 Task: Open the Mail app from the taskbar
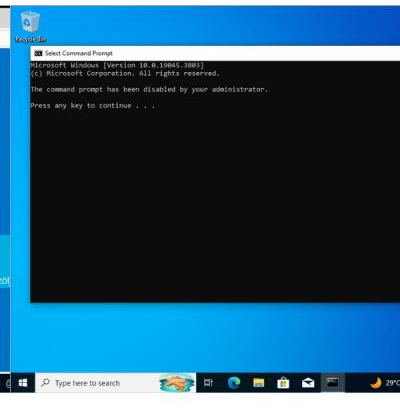pyautogui.click(x=308, y=383)
